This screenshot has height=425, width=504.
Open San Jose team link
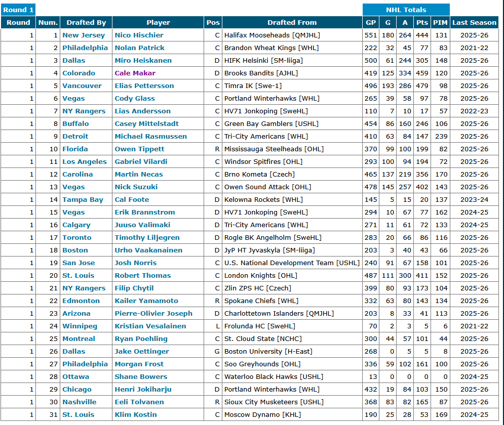point(79,263)
